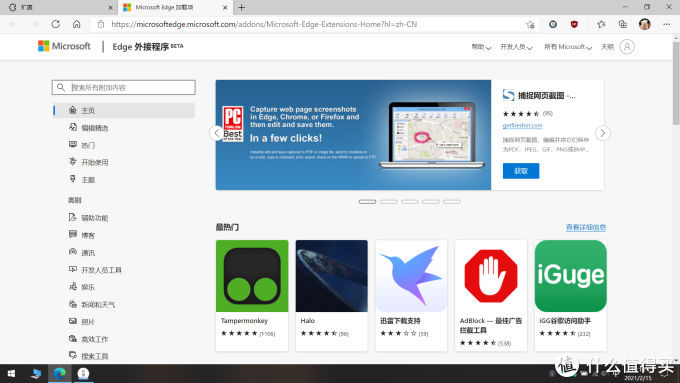
Task: Open the taskbar app next to Start
Action: (36, 373)
